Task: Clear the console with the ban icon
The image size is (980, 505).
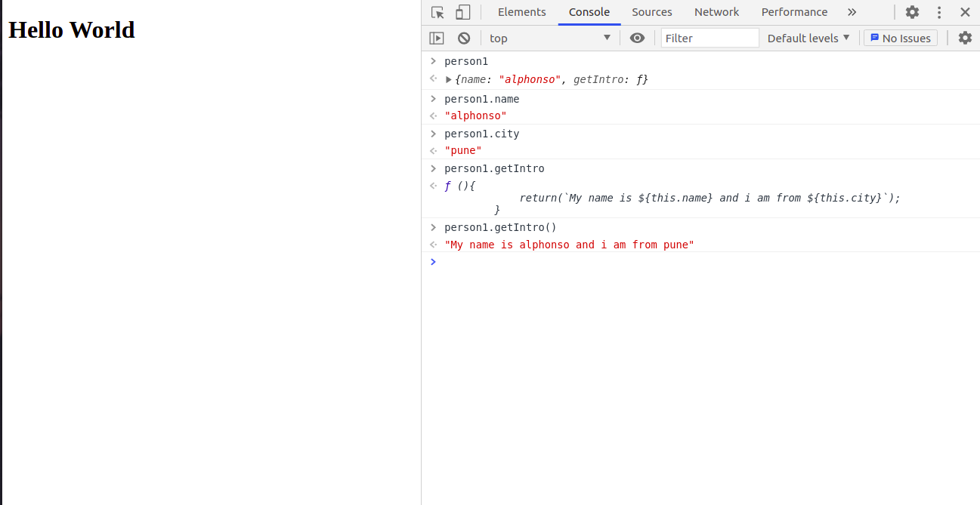Action: tap(464, 38)
